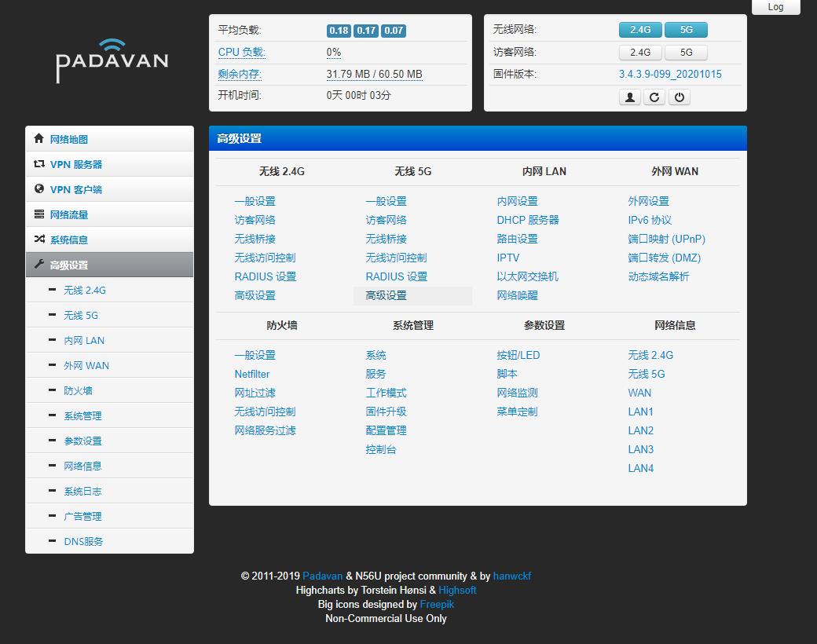Image resolution: width=817 pixels, height=644 pixels.
Task: Click the firmware version 3.4.3.9-099_20201015 link
Action: [670, 75]
